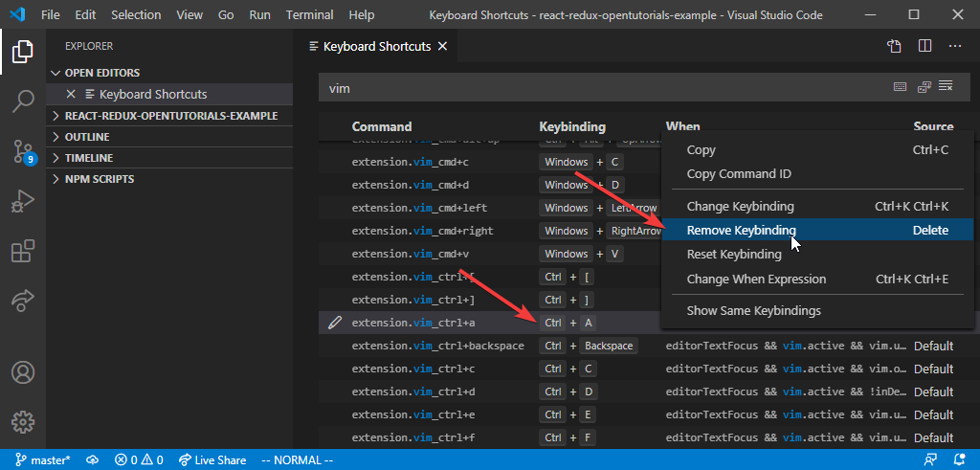Open the Extensions view icon
The width and height of the screenshot is (980, 470).
coord(23,251)
